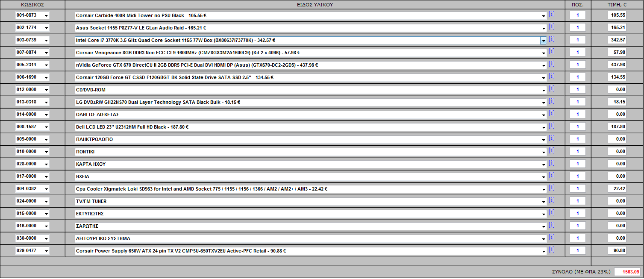This screenshot has width=644, height=279.
Task: Open the LG DVD±RW GH22NS70 item dropdown
Action: [x=311, y=102]
